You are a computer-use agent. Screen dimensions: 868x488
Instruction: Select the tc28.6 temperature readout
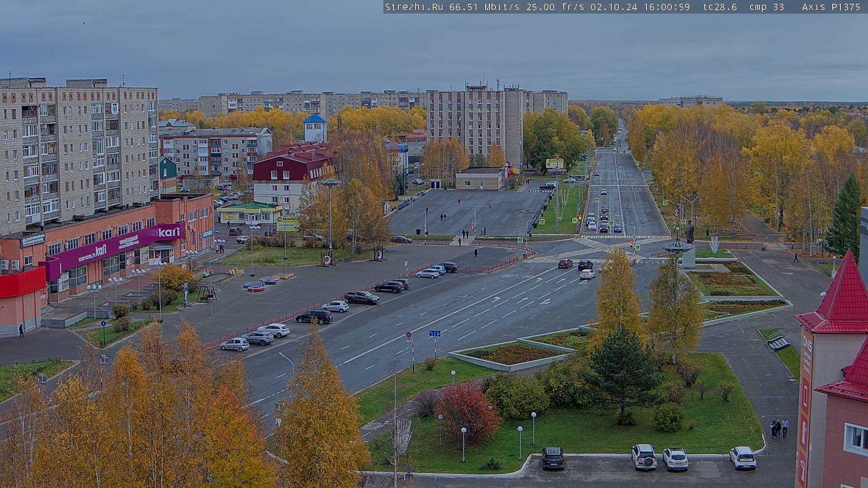(720, 7)
